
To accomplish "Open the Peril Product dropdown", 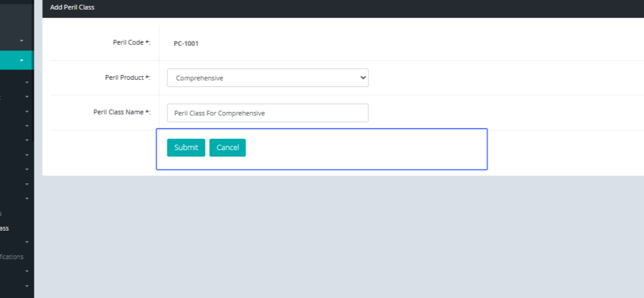I will tap(267, 78).
